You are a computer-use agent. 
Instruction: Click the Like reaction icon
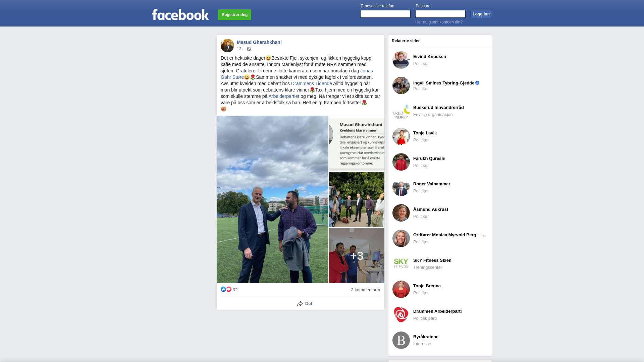[x=223, y=289]
